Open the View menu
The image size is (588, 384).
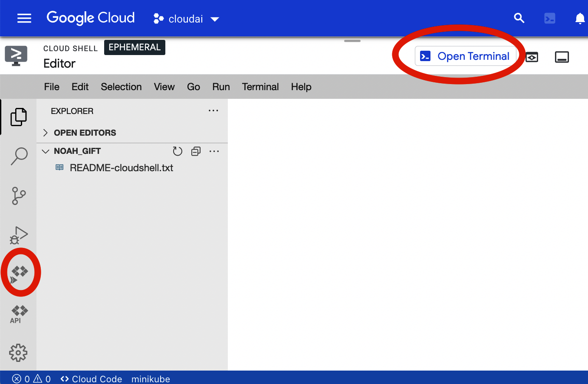tap(164, 87)
